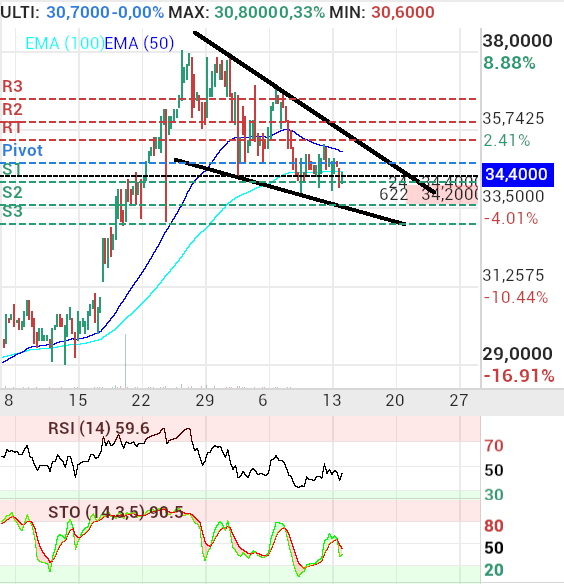Click date 8 on the time axis
The height and width of the screenshot is (584, 564).
tap(9, 401)
